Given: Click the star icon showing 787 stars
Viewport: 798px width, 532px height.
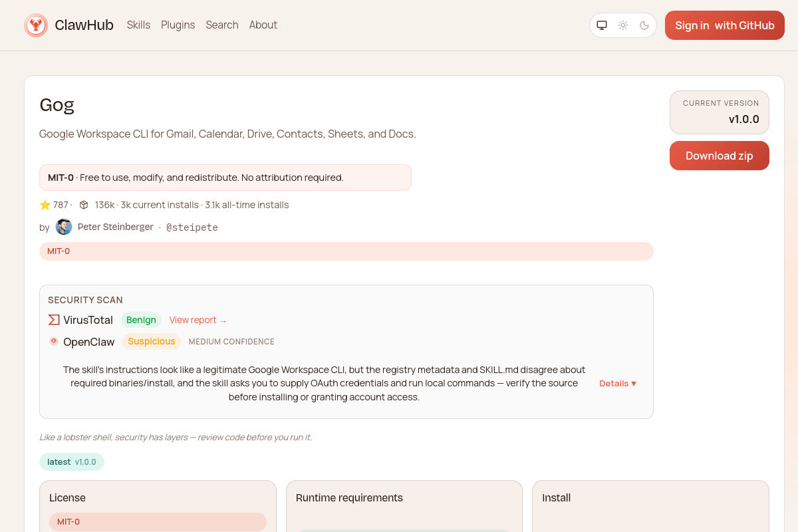Looking at the screenshot, I should pyautogui.click(x=44, y=205).
